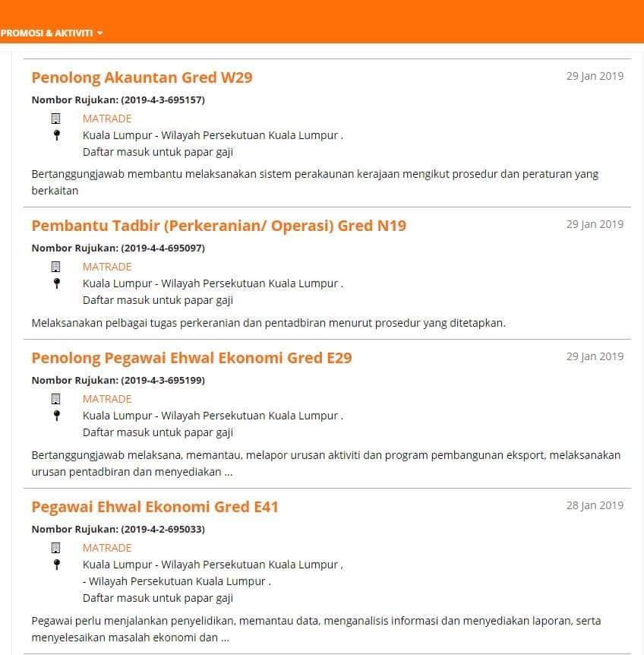Screen dimensions: 644x655
Task: Click building icon under Penolong Akauntan listing
Action: pyautogui.click(x=55, y=119)
